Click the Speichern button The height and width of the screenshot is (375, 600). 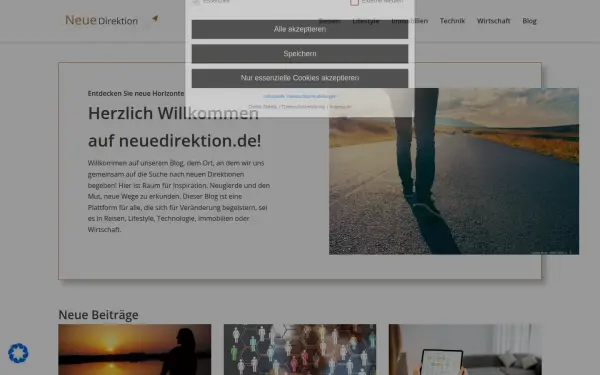click(x=300, y=54)
